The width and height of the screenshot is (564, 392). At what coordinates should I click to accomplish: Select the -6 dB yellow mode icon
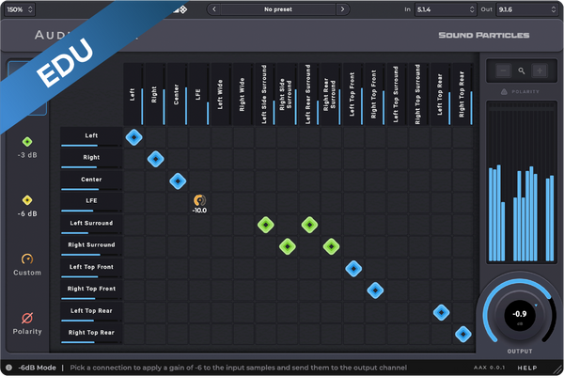pyautogui.click(x=27, y=200)
